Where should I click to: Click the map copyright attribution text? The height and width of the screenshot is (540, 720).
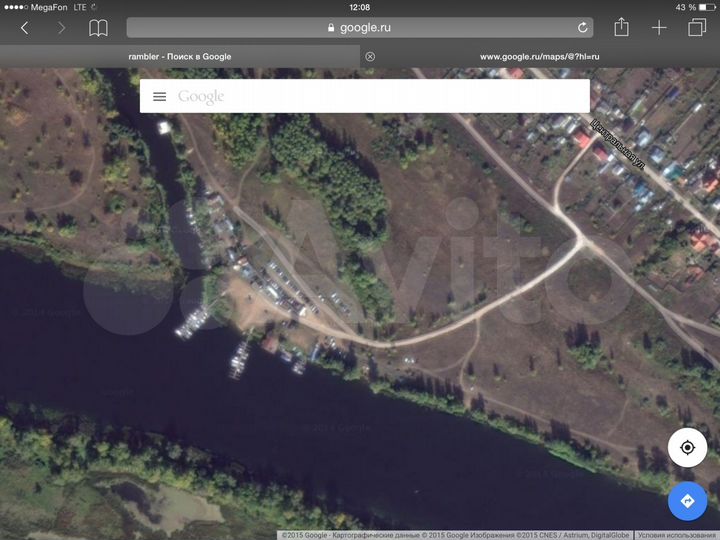pyautogui.click(x=455, y=535)
